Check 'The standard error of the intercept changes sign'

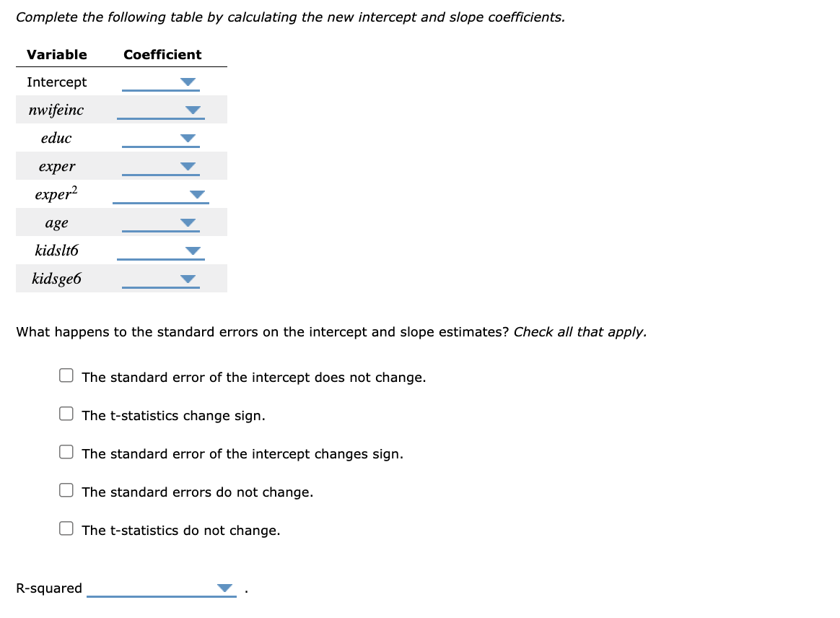66,451
